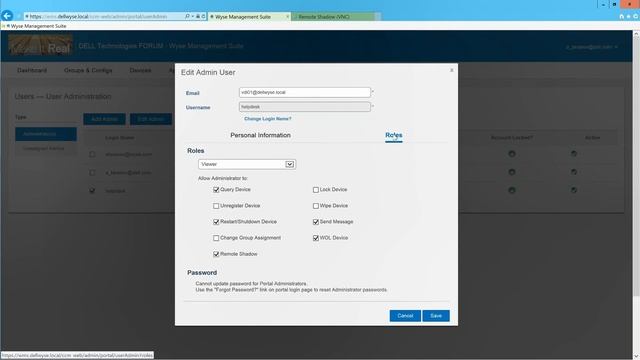This screenshot has height=360, width=640.
Task: Toggle the Remote Shadow checkbox
Action: click(216, 254)
